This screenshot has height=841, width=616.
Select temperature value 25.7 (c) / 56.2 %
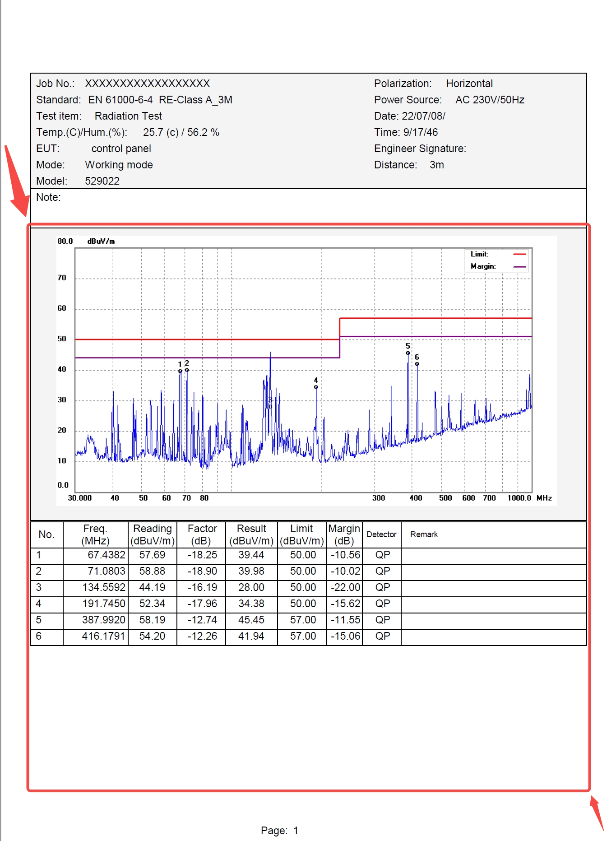[181, 132]
